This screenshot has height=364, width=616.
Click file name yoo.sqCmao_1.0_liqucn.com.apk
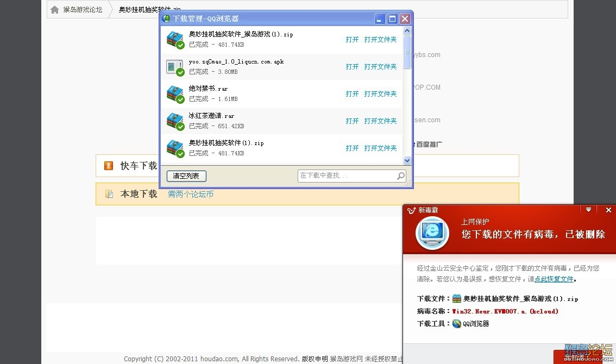point(236,62)
